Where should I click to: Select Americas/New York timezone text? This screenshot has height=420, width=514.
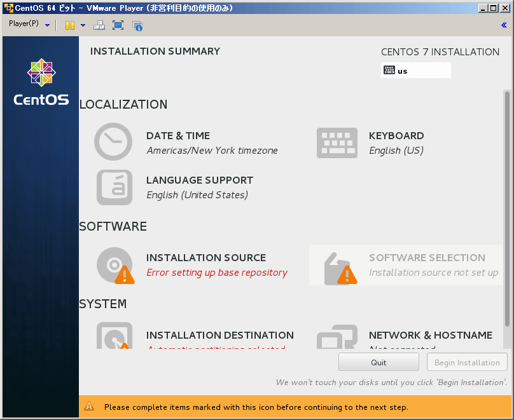pos(212,150)
